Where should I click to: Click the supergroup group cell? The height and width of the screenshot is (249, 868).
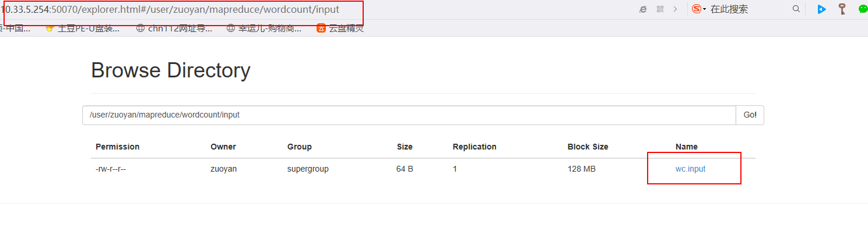[x=308, y=169]
